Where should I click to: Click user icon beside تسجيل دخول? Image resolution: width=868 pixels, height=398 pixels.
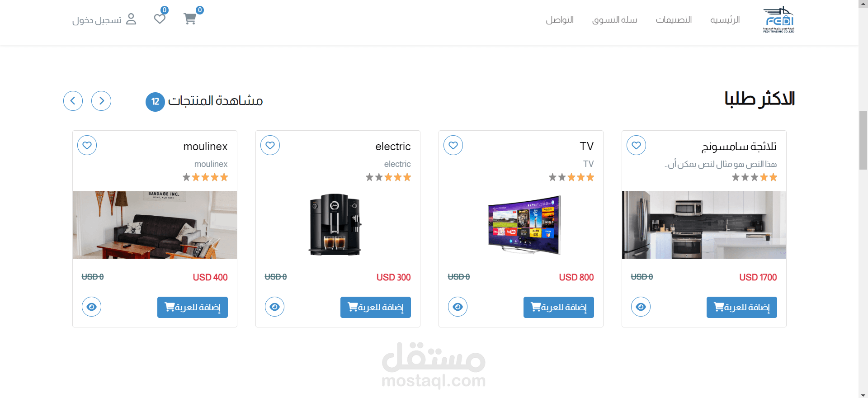pyautogui.click(x=131, y=19)
